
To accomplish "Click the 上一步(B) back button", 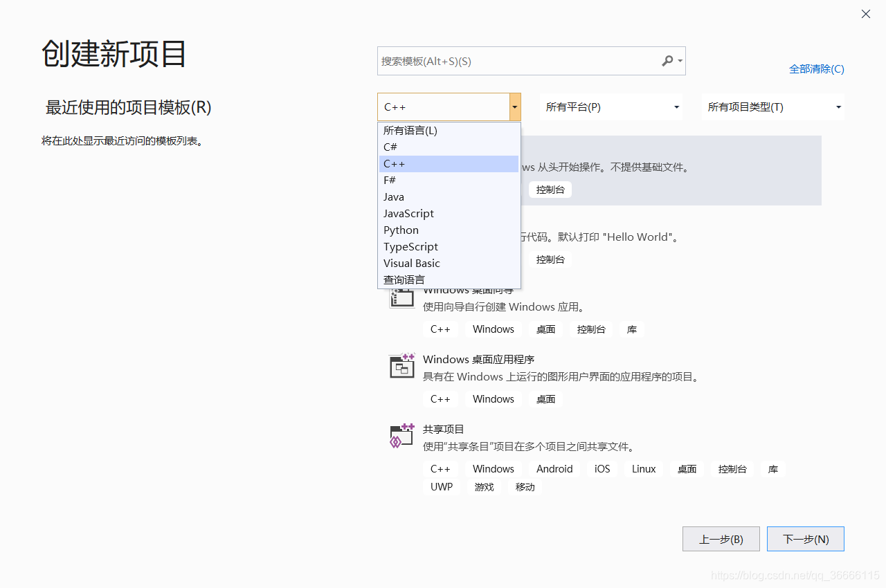I will click(x=721, y=539).
